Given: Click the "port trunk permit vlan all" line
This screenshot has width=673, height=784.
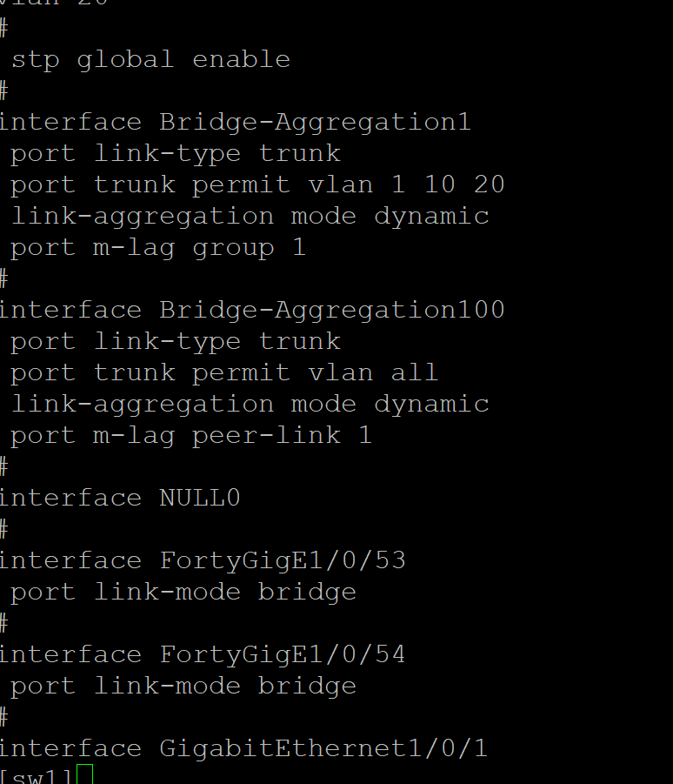Looking at the screenshot, I should point(224,372).
